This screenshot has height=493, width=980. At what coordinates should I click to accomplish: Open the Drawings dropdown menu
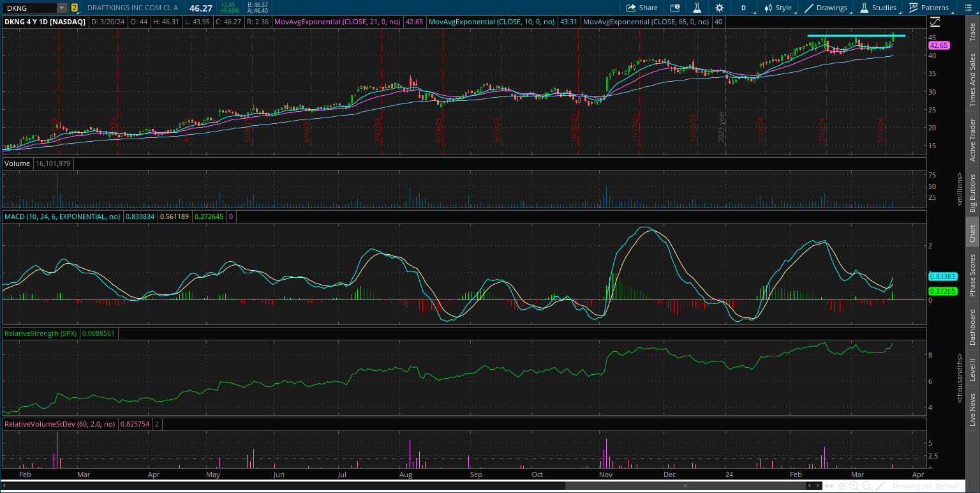[x=828, y=8]
